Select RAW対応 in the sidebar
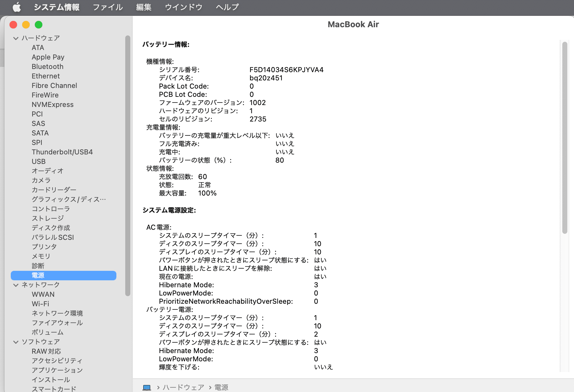The height and width of the screenshot is (392, 574). (x=46, y=351)
